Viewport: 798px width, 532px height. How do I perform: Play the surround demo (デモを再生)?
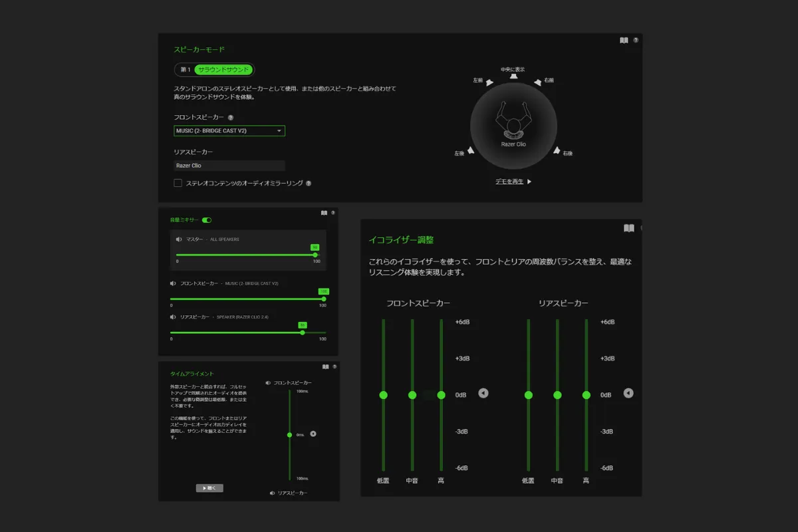[513, 182]
